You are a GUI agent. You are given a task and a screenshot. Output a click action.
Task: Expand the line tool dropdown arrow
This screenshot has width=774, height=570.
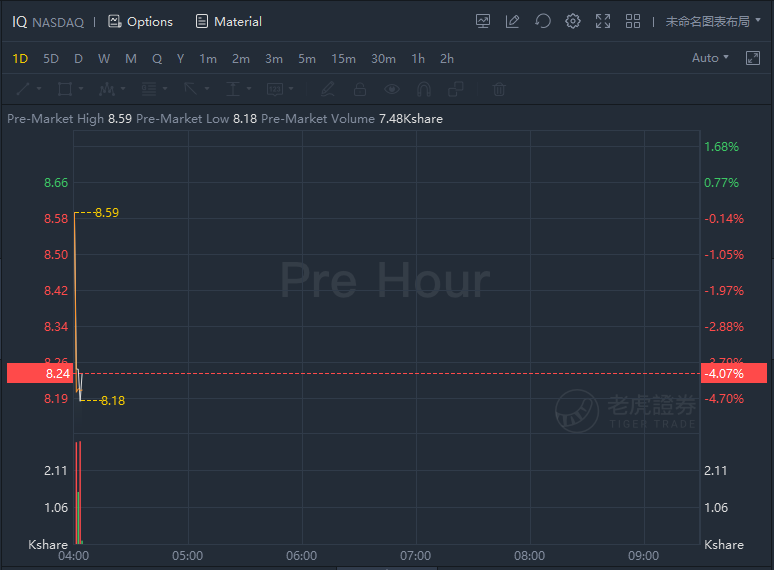[39, 89]
